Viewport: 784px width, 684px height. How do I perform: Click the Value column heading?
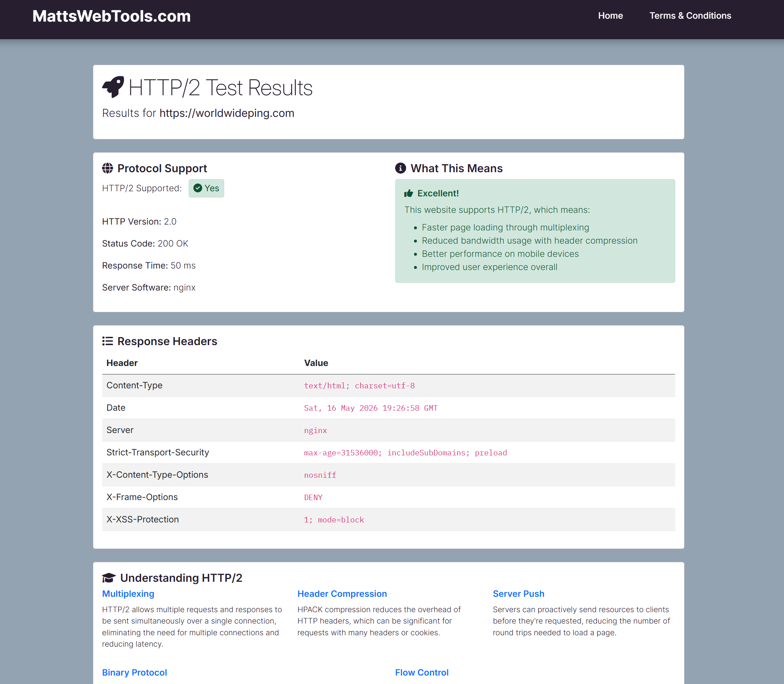coord(316,363)
